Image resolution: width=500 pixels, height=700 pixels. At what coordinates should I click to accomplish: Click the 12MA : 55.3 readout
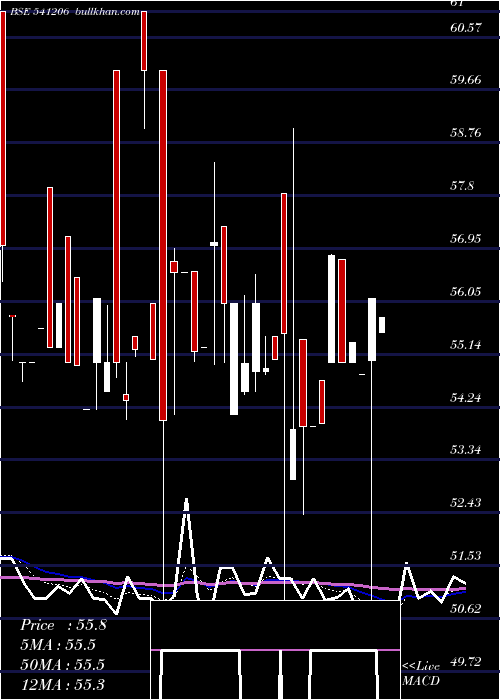pyautogui.click(x=62, y=684)
